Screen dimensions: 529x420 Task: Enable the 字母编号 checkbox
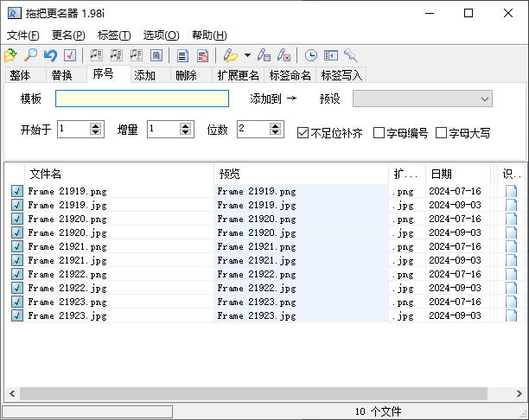coord(379,133)
